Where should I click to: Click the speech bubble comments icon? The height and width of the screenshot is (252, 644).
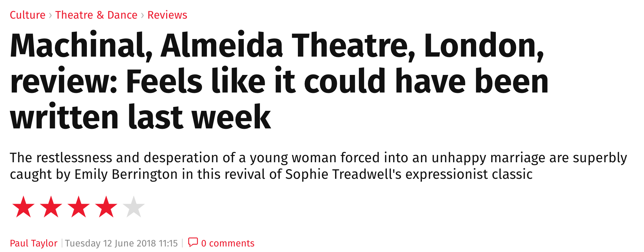(x=193, y=242)
